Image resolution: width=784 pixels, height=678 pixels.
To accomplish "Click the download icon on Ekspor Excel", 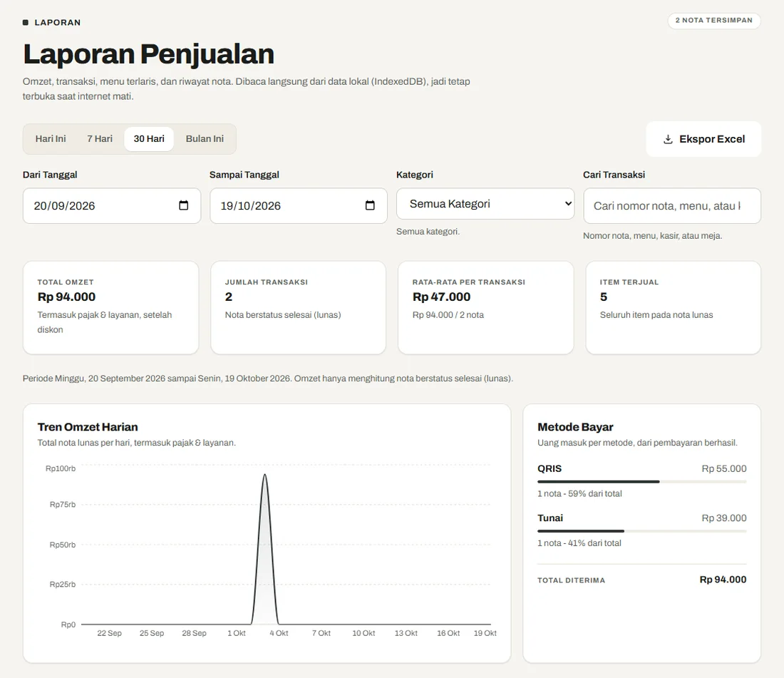I will point(668,139).
